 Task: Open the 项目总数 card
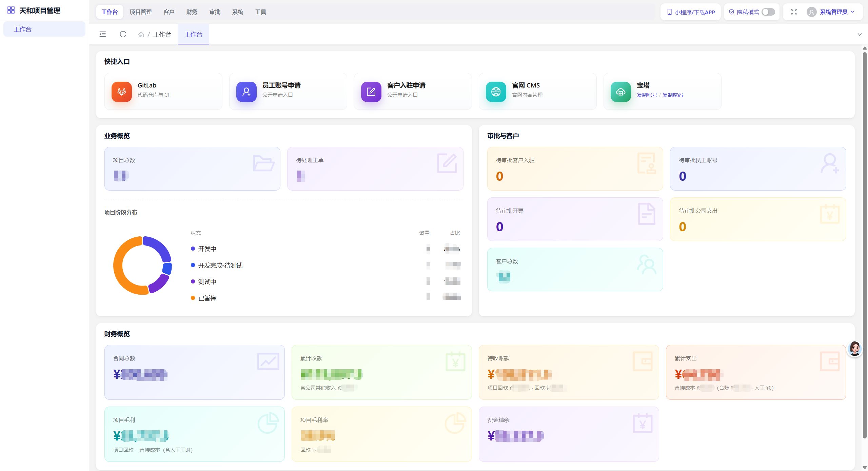192,169
